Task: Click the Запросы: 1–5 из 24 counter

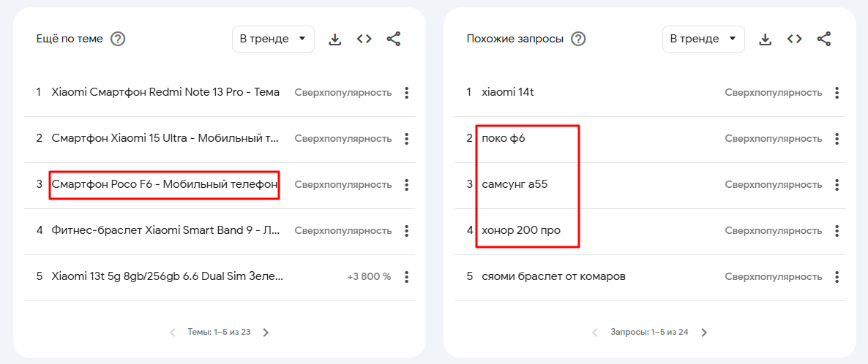Action: [x=649, y=333]
